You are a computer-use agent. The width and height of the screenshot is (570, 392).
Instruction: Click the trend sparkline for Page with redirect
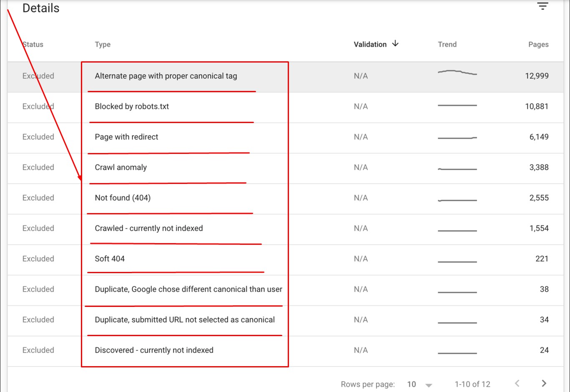coord(457,137)
